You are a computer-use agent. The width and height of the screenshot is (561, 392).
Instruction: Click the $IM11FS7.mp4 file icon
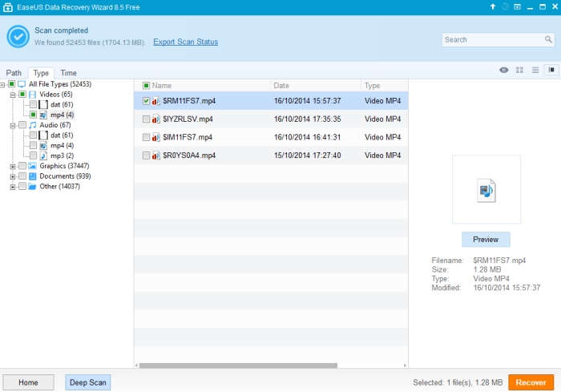click(x=156, y=137)
